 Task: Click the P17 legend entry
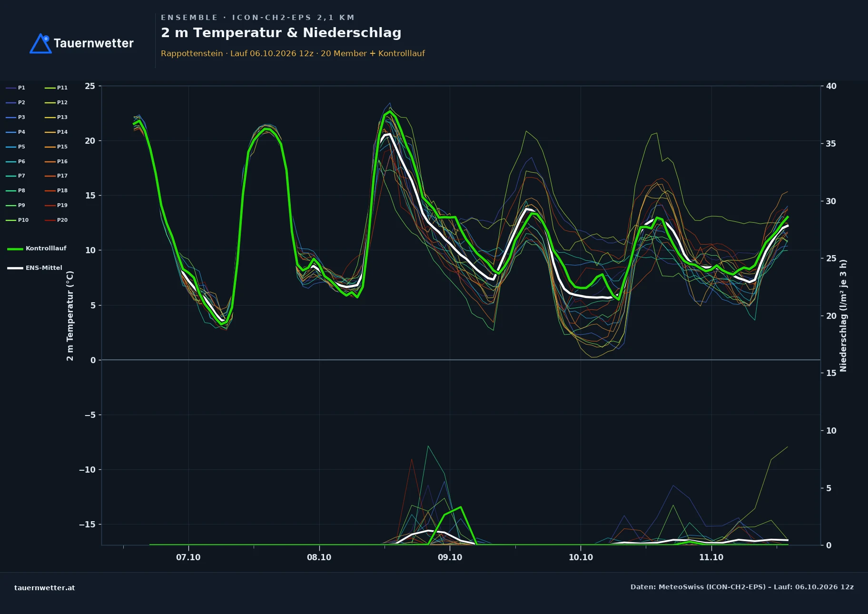tap(56, 176)
